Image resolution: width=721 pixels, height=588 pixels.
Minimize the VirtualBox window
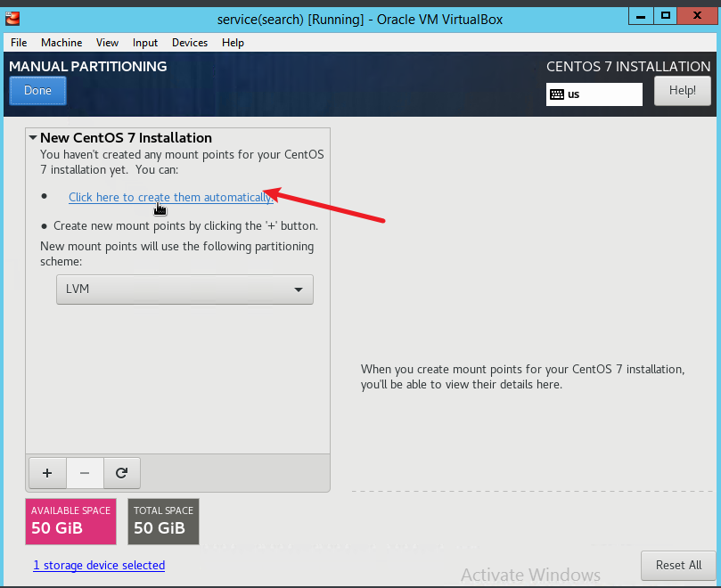(x=641, y=16)
